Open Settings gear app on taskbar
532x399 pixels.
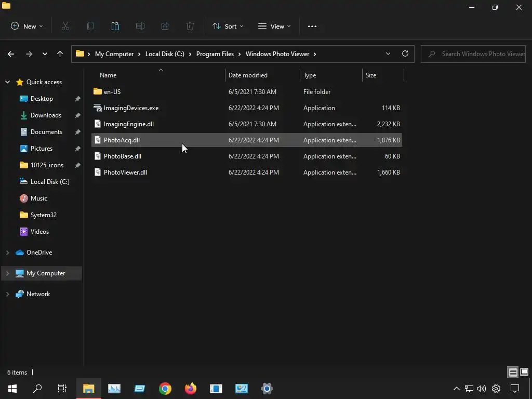pyautogui.click(x=267, y=389)
